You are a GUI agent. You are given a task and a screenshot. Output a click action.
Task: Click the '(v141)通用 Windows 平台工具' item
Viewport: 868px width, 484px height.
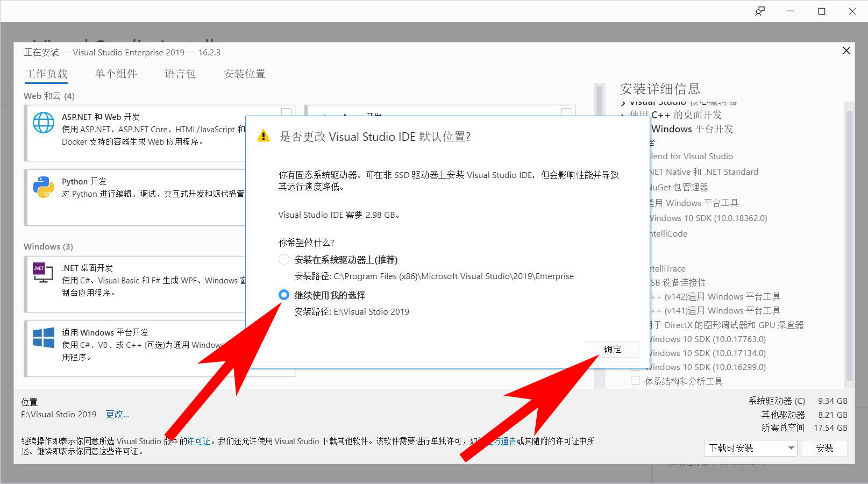click(x=715, y=310)
